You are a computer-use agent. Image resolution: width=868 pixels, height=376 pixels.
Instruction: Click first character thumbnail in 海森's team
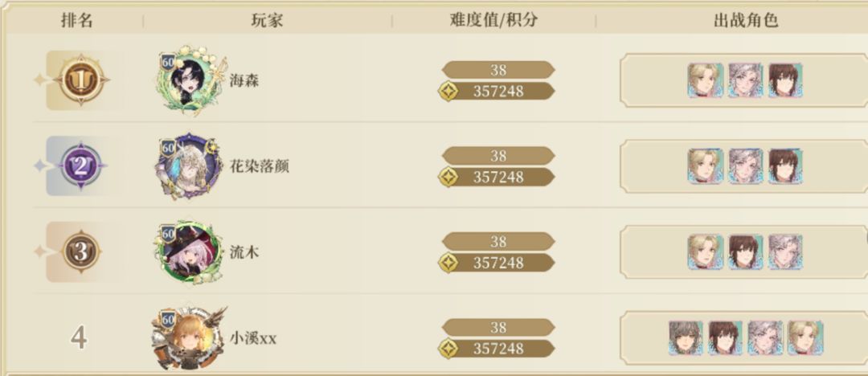(x=705, y=80)
